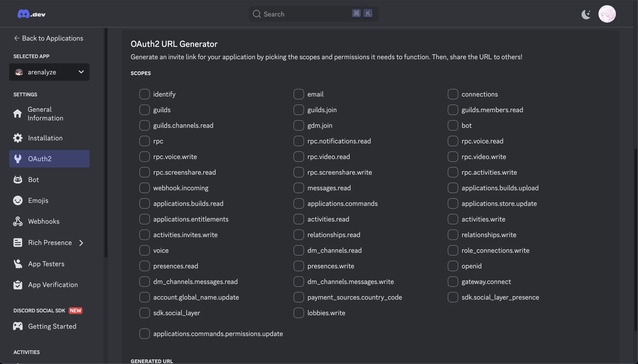
Task: Click the Getting Started gamepad icon
Action: pos(18,326)
